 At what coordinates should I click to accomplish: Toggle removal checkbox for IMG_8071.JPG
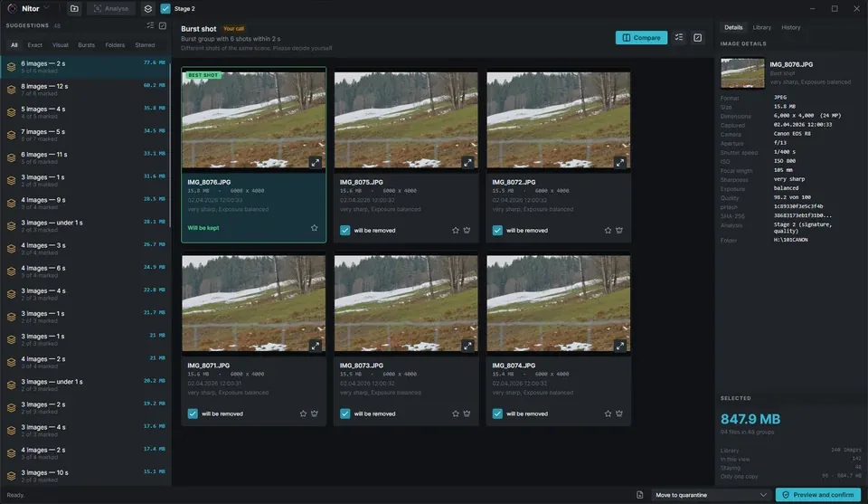tap(193, 414)
